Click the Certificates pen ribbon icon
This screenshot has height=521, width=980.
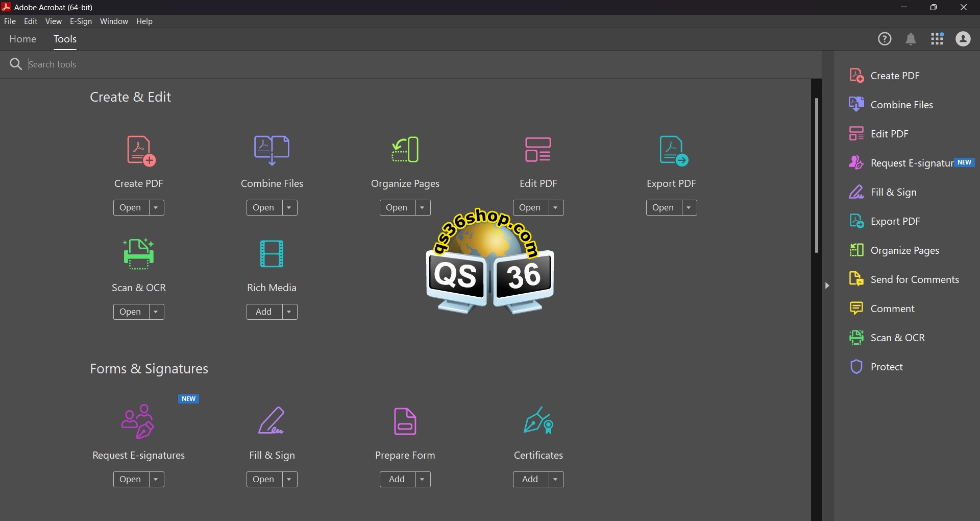pyautogui.click(x=538, y=421)
